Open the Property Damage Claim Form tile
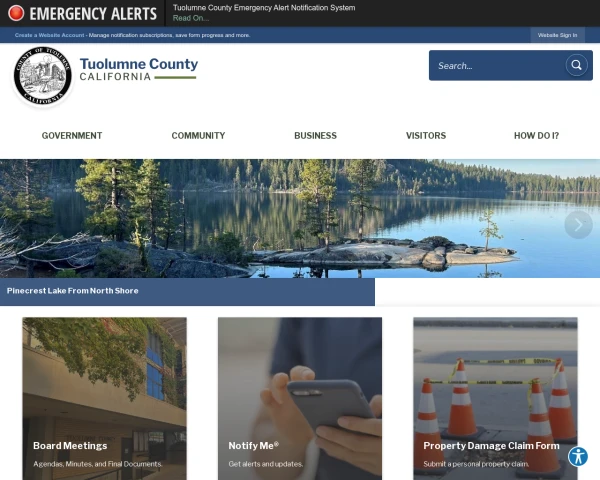The height and width of the screenshot is (480, 600). pyautogui.click(x=495, y=398)
